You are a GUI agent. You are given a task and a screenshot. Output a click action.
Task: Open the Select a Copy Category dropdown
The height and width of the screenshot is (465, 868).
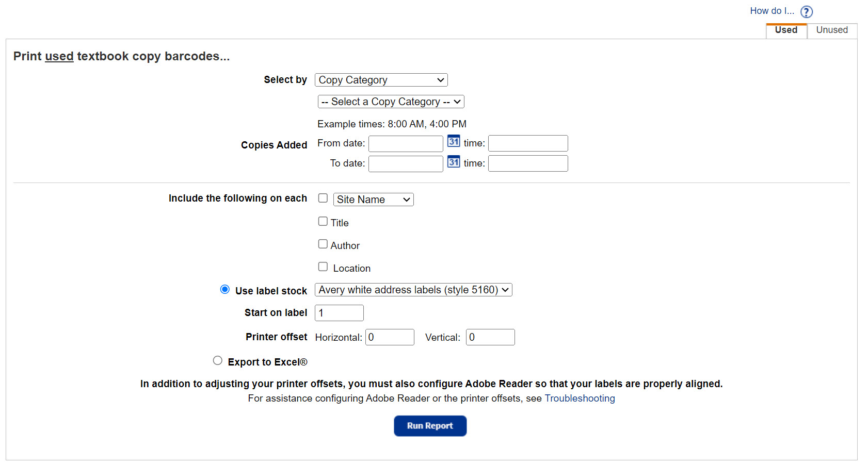(x=391, y=102)
